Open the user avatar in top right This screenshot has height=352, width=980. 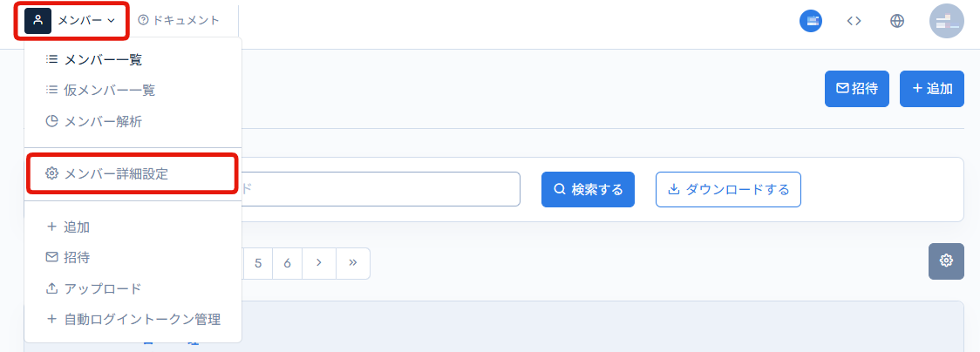[x=946, y=21]
